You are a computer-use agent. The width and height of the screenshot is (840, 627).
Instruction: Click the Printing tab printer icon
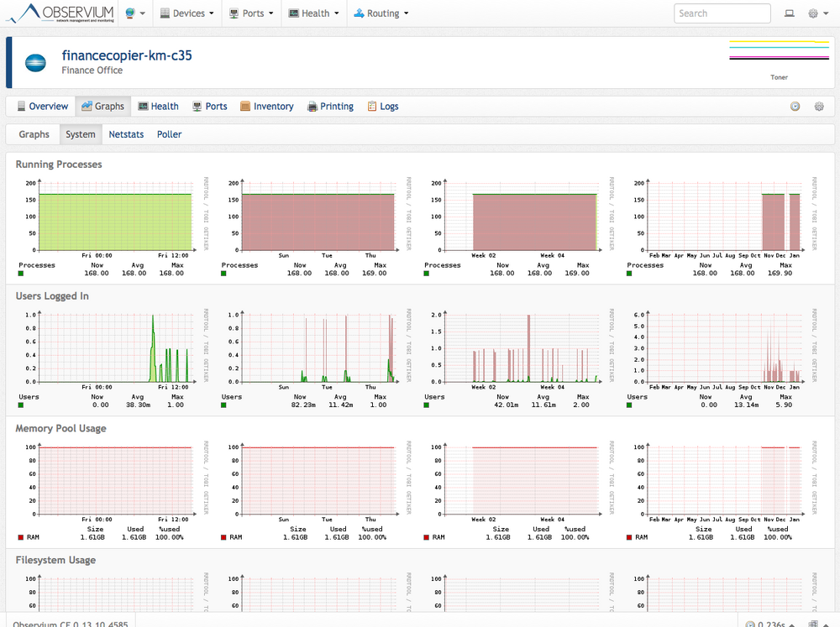[x=312, y=107]
